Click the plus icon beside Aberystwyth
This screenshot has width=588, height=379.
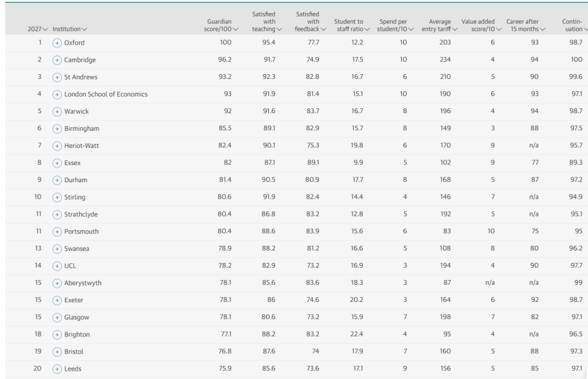57,284
